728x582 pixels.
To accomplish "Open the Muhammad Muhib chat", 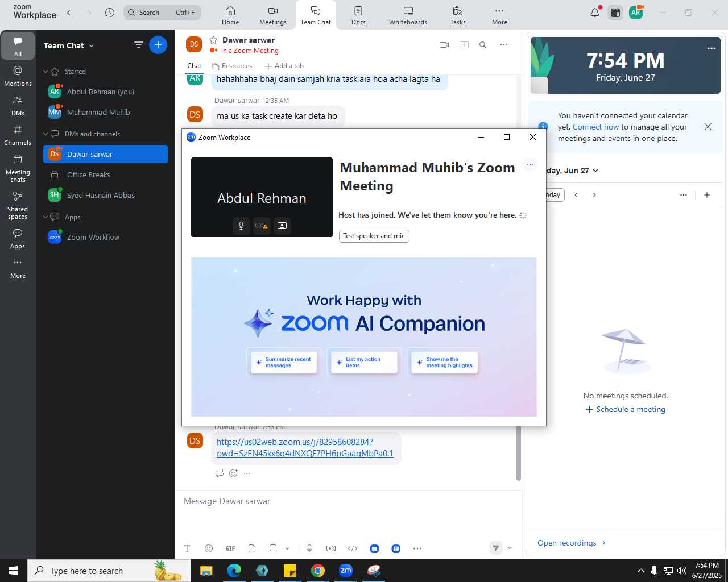I will (105, 112).
